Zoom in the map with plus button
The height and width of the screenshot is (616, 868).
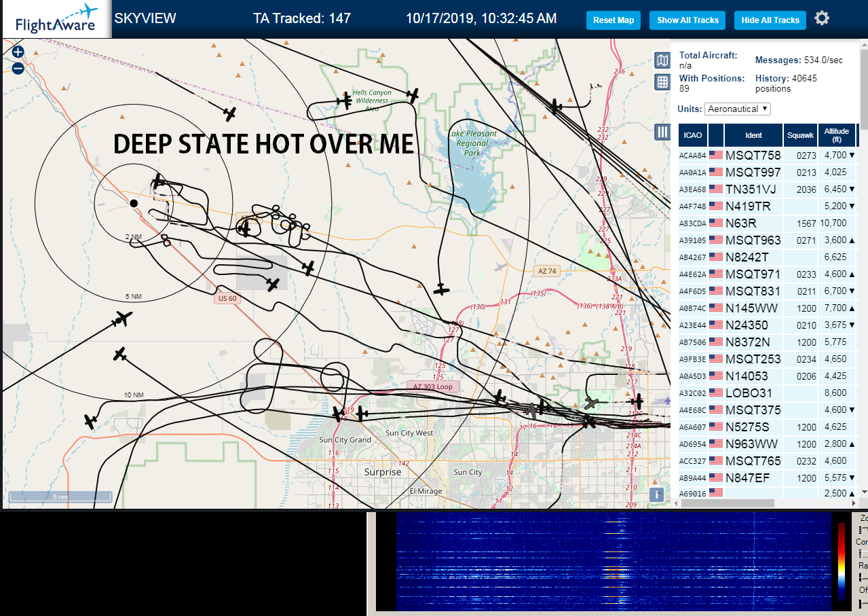pos(18,52)
